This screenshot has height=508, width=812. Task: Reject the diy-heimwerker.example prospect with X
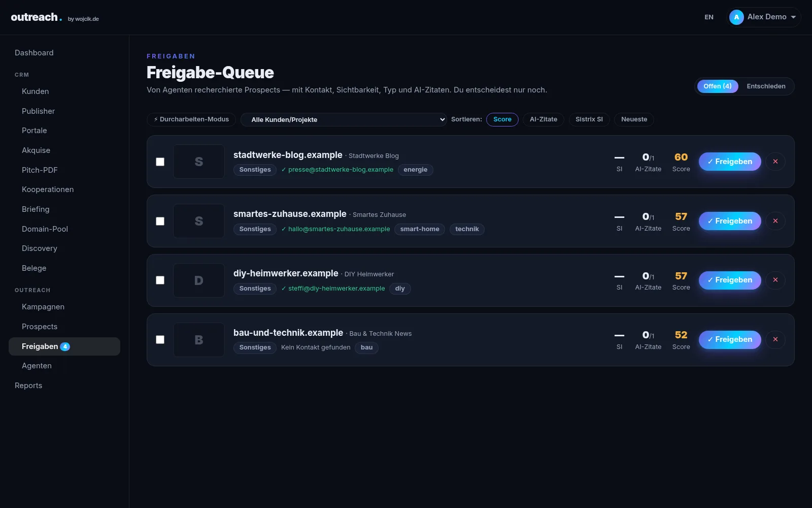tap(775, 280)
